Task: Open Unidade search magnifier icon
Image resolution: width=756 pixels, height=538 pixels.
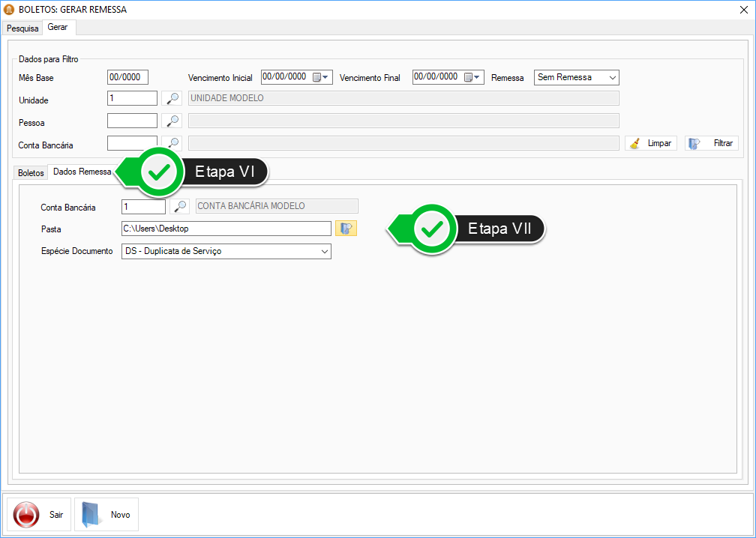Action: click(172, 98)
